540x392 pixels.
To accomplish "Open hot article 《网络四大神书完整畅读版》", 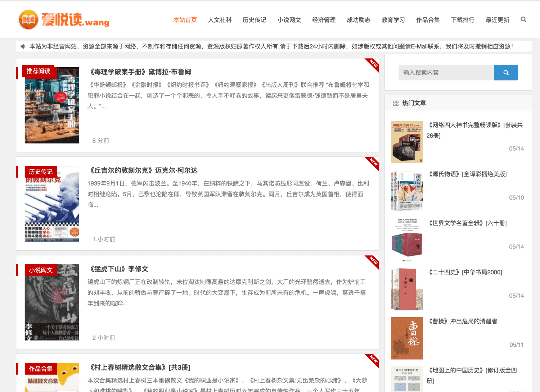I will click(x=474, y=130).
